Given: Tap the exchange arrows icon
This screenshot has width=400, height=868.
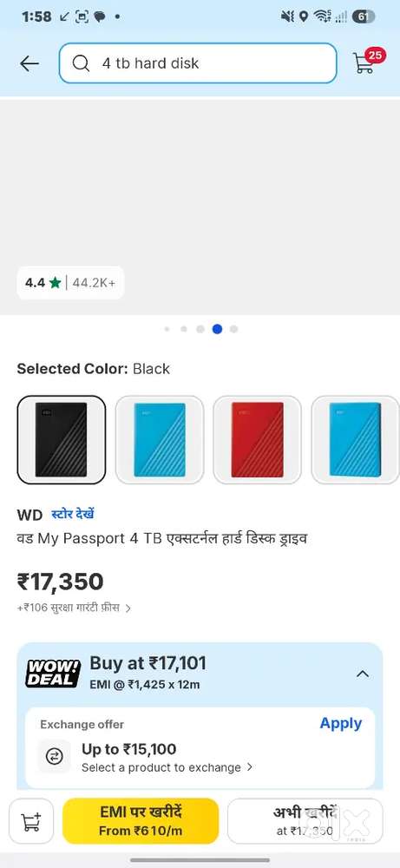Looking at the screenshot, I should click(54, 756).
